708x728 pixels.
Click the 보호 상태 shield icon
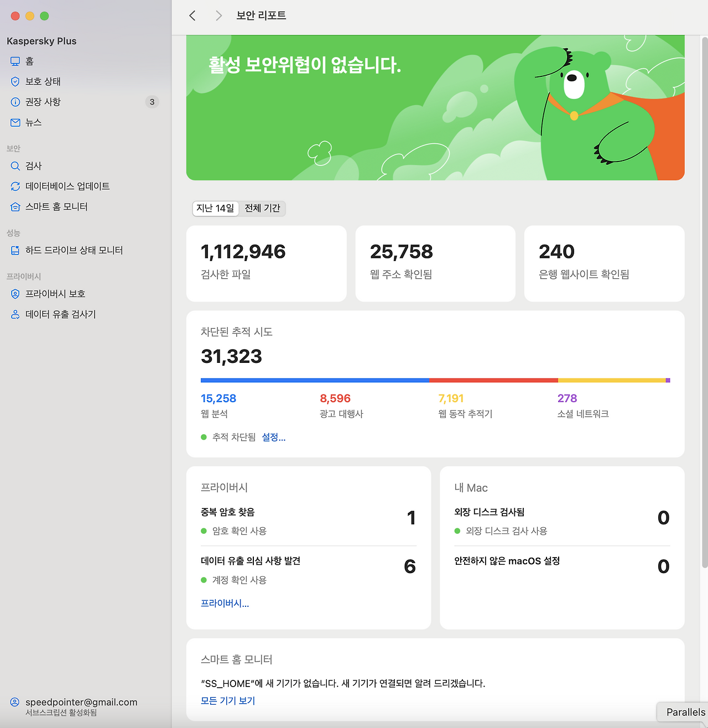coord(15,82)
